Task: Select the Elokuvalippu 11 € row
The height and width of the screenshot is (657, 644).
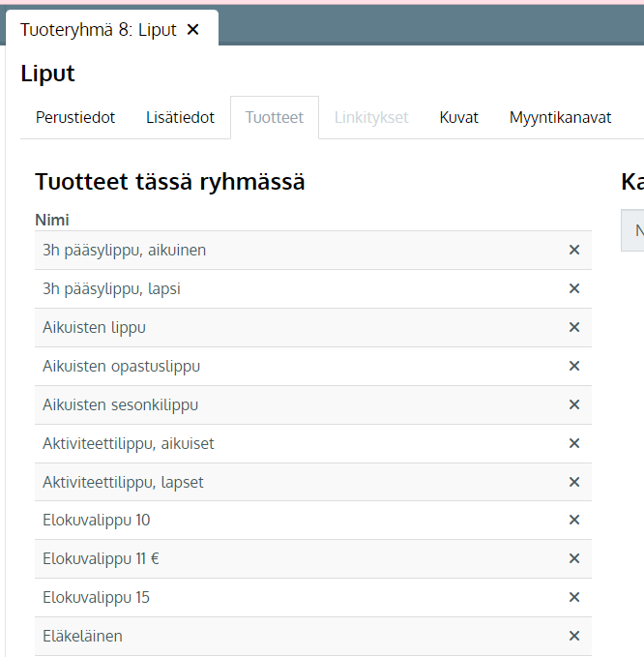Action: (x=313, y=558)
